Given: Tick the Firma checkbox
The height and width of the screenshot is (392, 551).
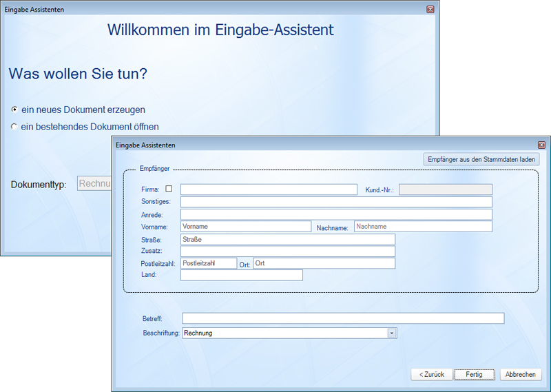Looking at the screenshot, I should pyautogui.click(x=169, y=189).
